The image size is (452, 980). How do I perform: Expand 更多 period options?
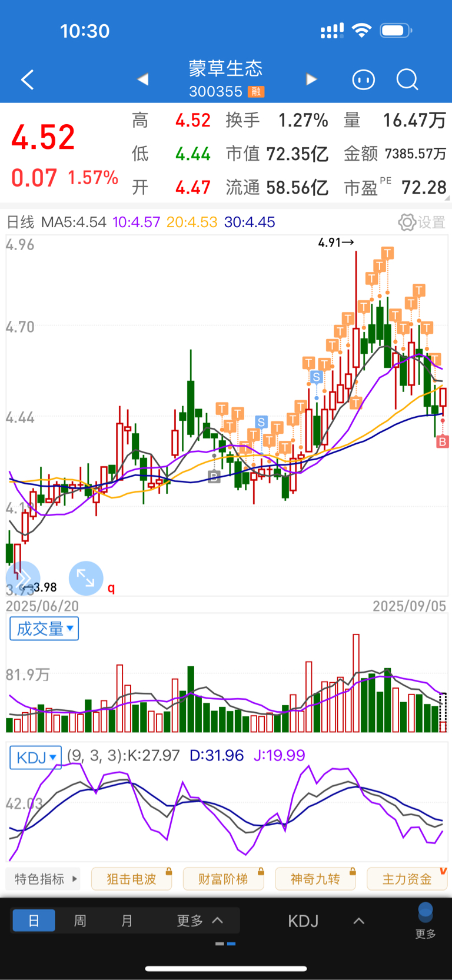coord(200,921)
